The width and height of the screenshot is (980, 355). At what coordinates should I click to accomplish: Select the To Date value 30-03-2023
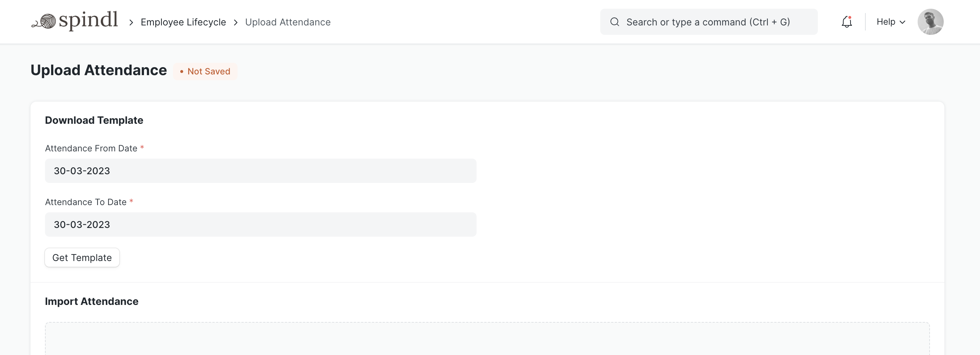click(x=81, y=224)
